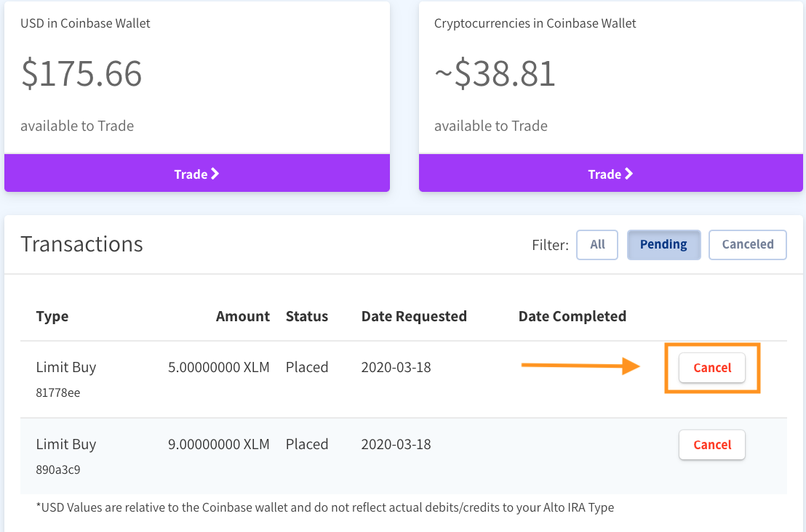Click the Cryptocurrencies in Coinbase Wallet title
The image size is (806, 532).
click(535, 24)
